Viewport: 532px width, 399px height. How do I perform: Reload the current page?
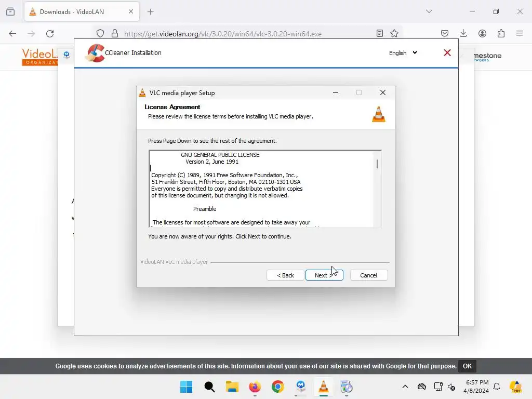tap(50, 34)
